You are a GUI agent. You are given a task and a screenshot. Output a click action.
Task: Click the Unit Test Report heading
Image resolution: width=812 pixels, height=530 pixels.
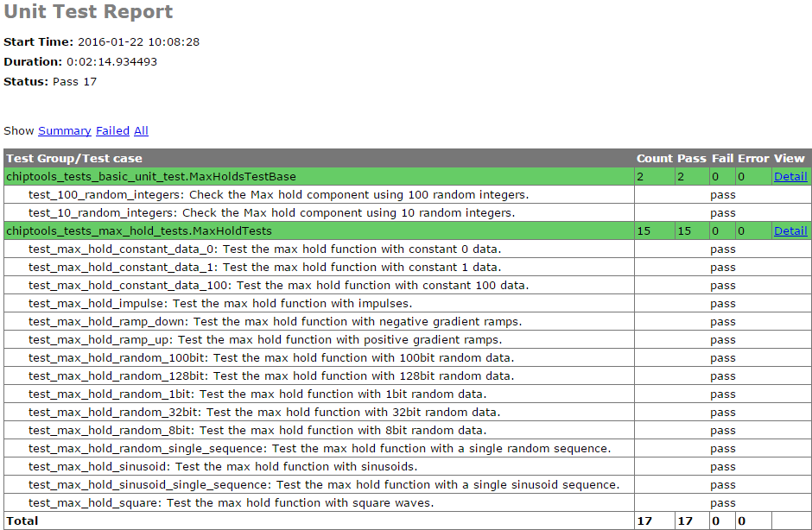point(89,12)
